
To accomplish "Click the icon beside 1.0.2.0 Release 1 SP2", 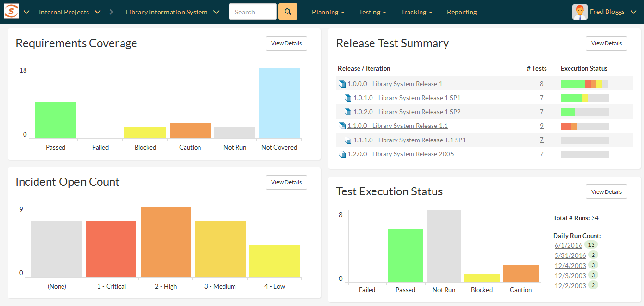I will point(348,112).
